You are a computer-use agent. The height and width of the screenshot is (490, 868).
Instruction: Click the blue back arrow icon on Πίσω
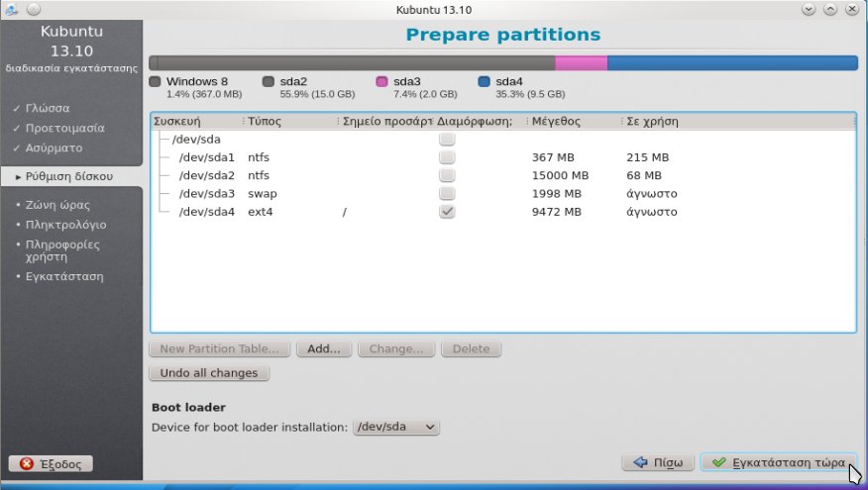click(x=639, y=462)
